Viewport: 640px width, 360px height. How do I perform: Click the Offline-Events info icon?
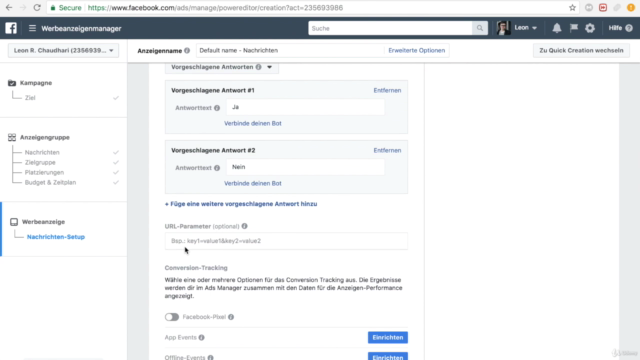(210, 357)
